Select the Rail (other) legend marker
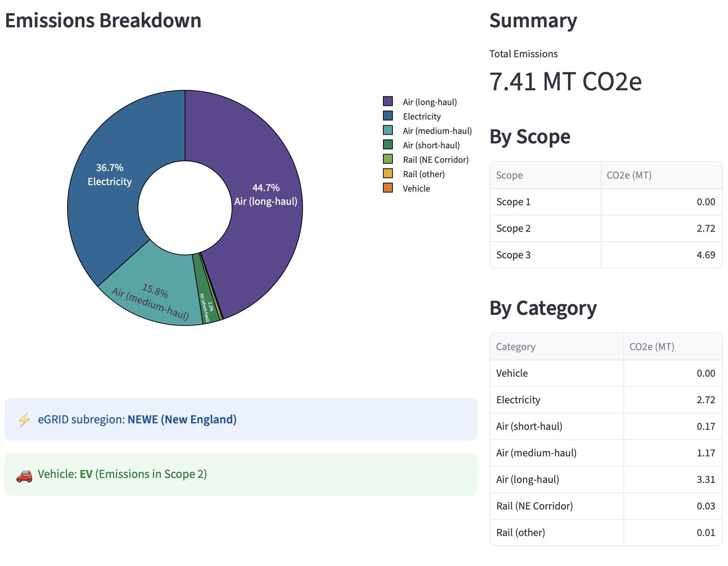 [x=388, y=174]
